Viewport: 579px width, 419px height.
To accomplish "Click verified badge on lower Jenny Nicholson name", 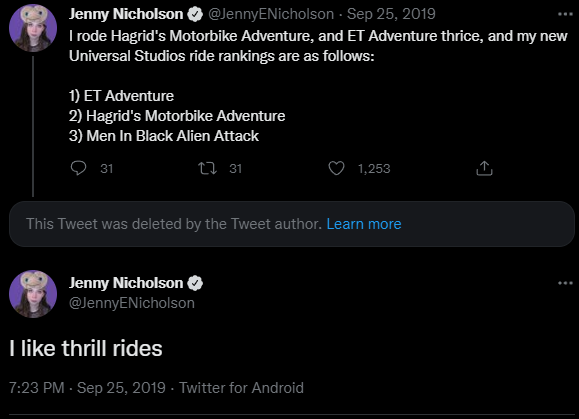I will point(195,283).
